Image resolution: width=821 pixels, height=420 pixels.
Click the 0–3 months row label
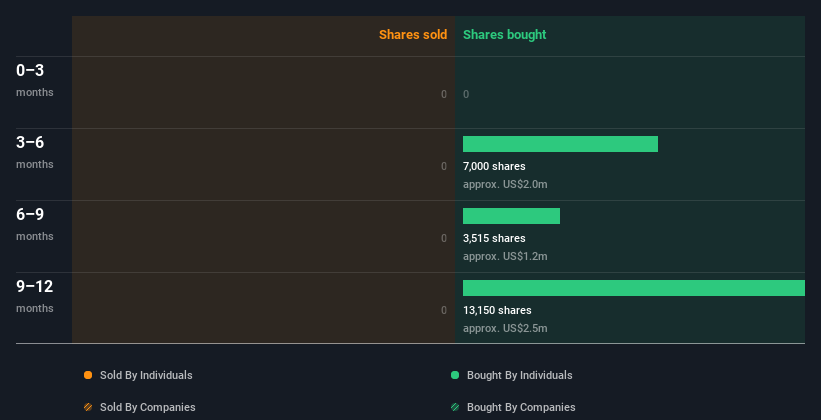[x=35, y=80]
